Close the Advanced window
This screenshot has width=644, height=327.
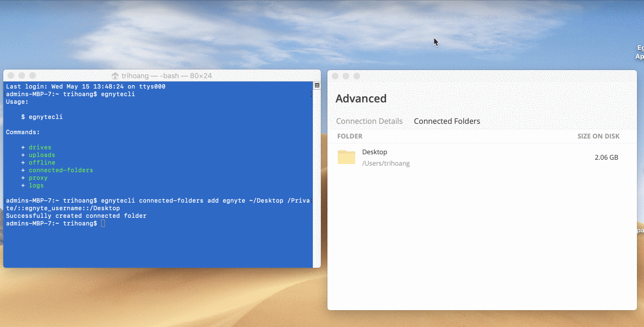click(335, 76)
